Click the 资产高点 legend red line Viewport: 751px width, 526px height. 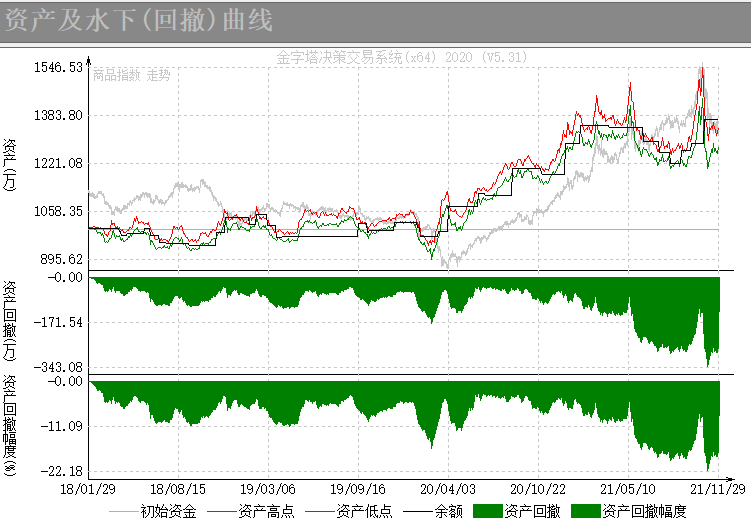click(222, 512)
